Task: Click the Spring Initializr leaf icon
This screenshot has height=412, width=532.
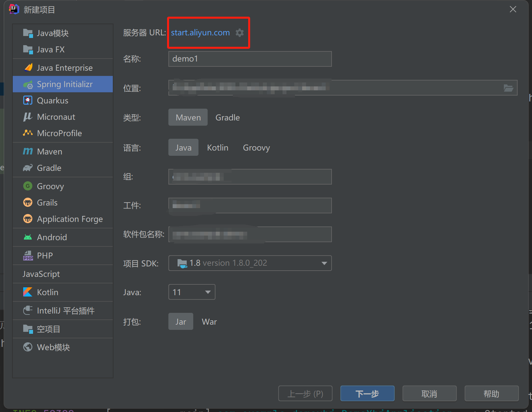Action: pos(28,84)
